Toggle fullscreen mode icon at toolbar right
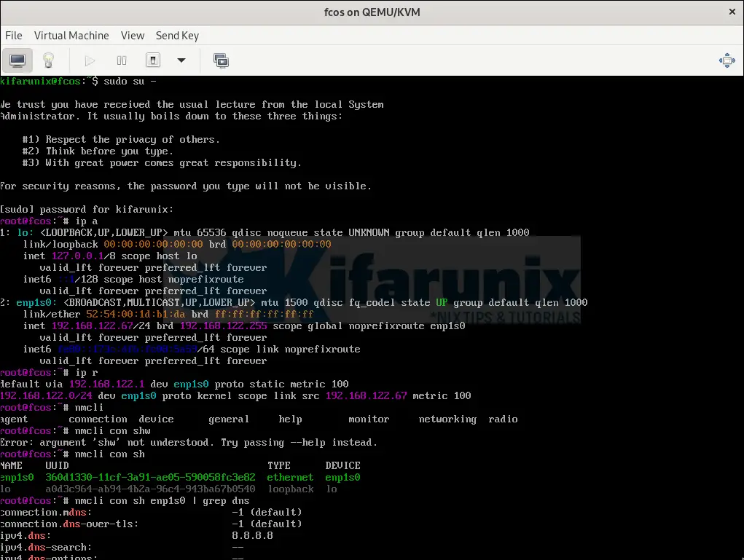Viewport: 744px width, 560px height. point(727,60)
